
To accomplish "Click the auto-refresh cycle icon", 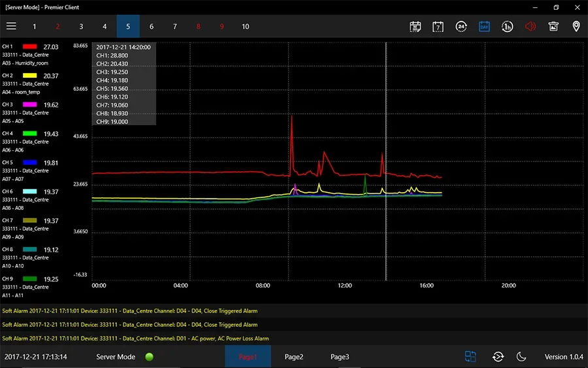I will point(498,357).
